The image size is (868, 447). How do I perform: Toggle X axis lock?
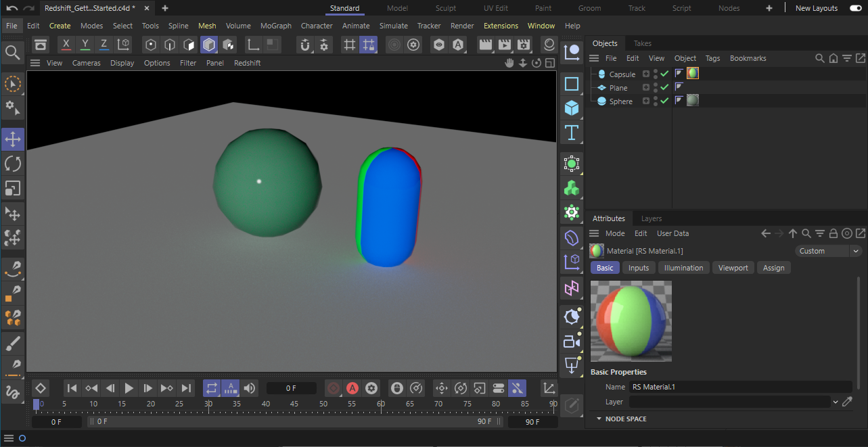(66, 45)
